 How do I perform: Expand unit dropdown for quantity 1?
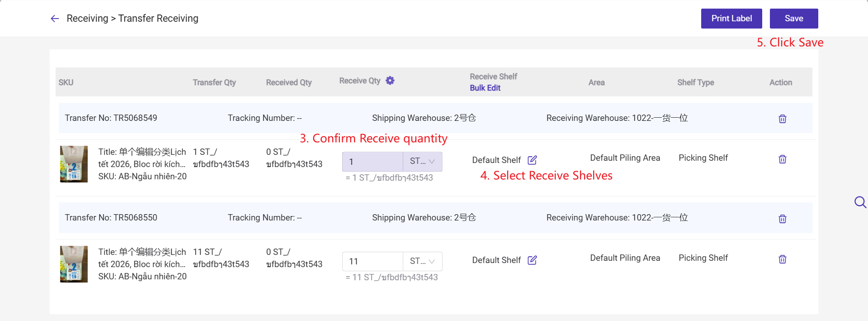click(x=422, y=162)
